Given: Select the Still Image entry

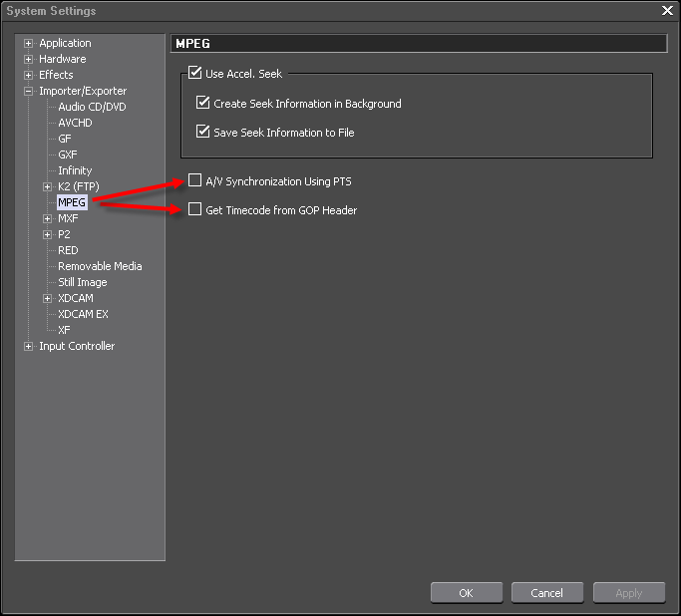Looking at the screenshot, I should [x=83, y=282].
